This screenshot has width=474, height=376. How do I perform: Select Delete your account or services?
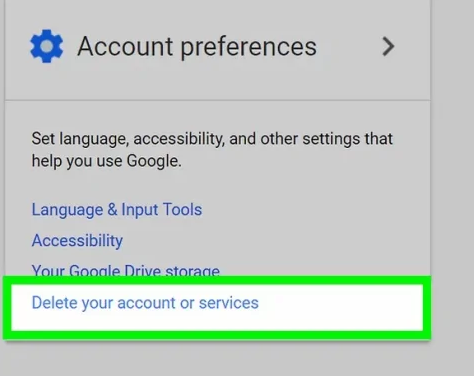[145, 303]
